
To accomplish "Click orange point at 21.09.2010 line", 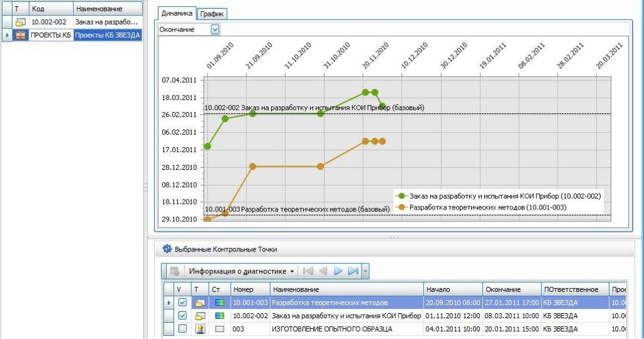I will (x=253, y=167).
